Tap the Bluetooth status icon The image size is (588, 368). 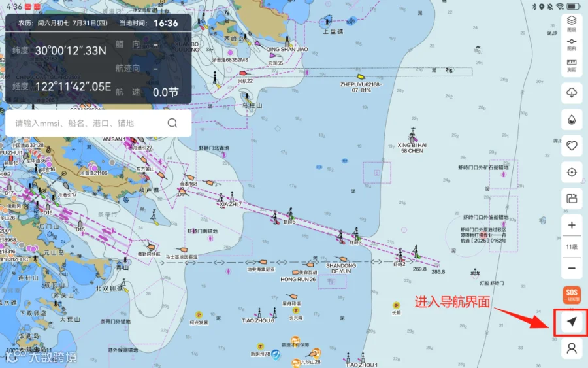click(x=534, y=7)
